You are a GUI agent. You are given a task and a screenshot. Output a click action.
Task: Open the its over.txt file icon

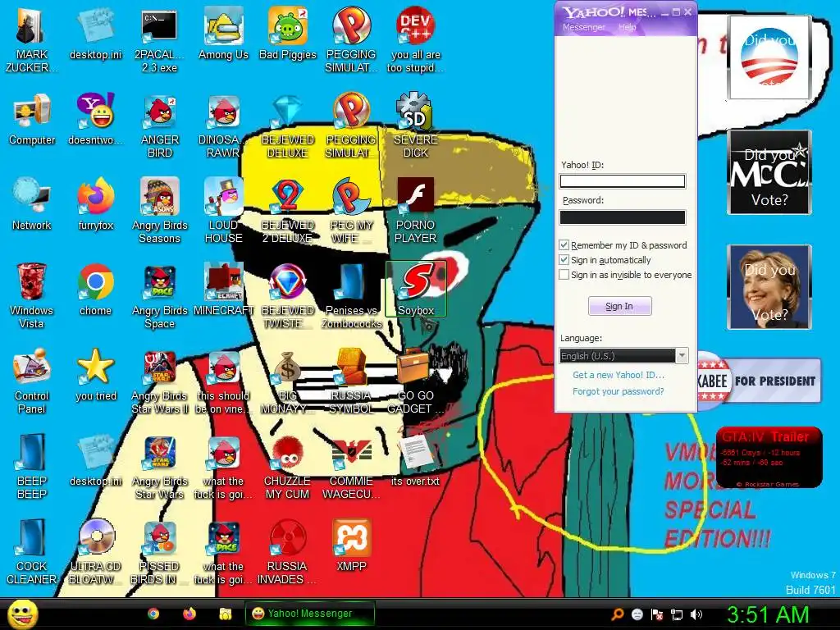click(416, 459)
